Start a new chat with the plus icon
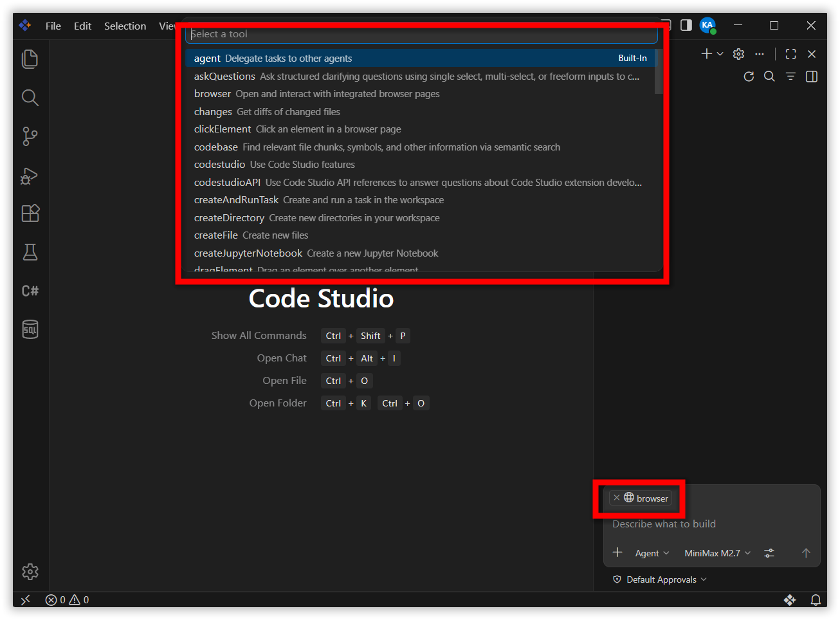This screenshot has width=840, height=620. [706, 54]
